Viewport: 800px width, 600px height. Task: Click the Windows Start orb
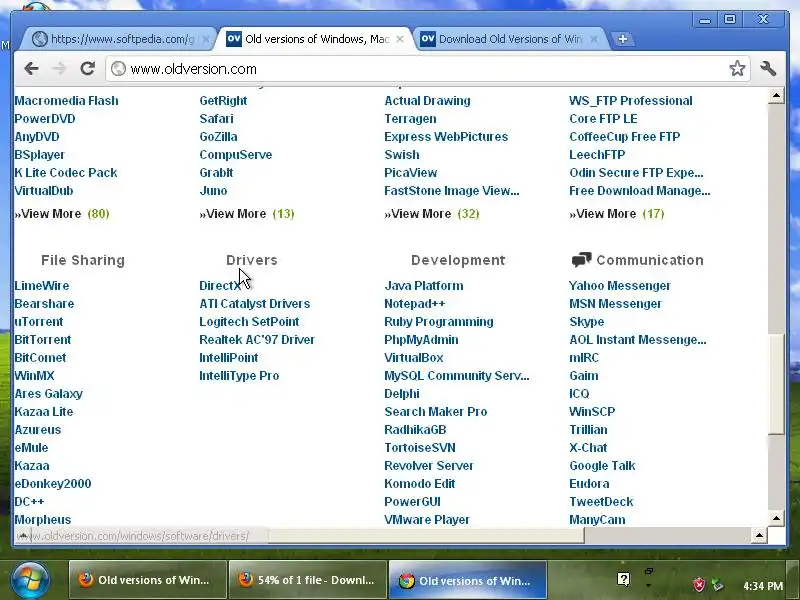point(30,581)
